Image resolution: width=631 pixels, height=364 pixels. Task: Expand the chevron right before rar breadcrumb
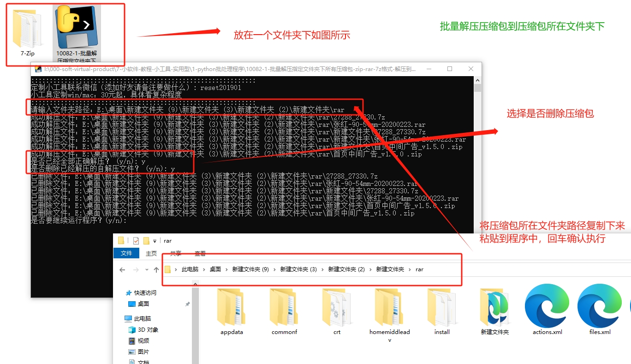(410, 269)
